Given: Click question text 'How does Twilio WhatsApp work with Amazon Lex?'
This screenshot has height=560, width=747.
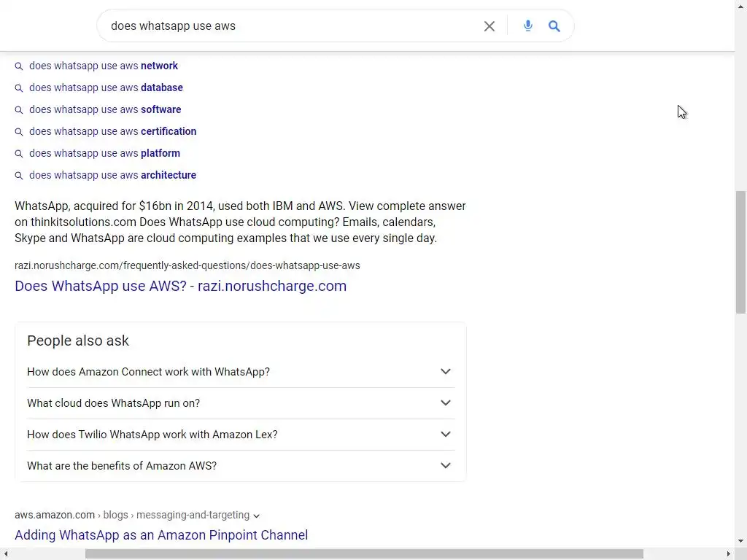Looking at the screenshot, I should 152,435.
